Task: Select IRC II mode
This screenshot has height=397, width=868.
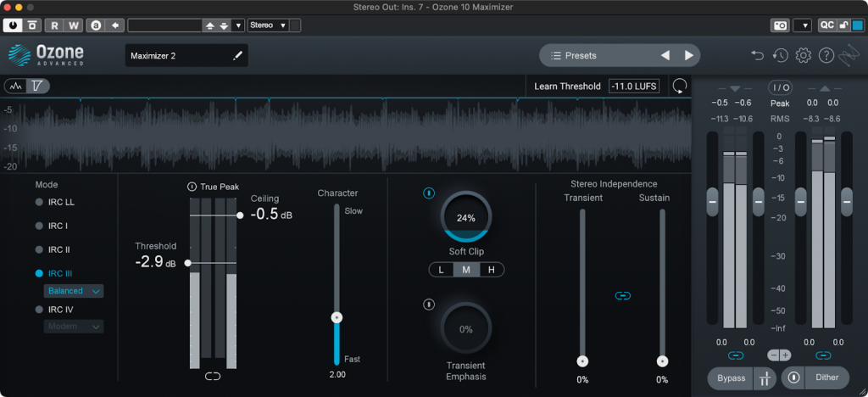Action: tap(53, 249)
